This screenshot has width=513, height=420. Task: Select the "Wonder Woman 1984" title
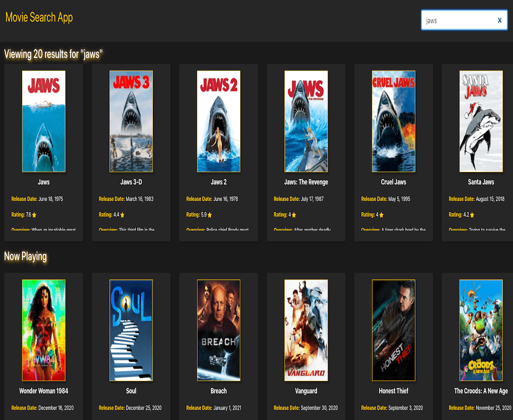click(x=44, y=391)
